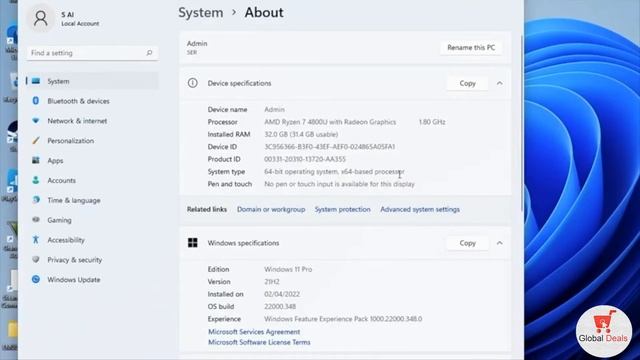Image resolution: width=640 pixels, height=360 pixels.
Task: Click the System breadcrumb in the header
Action: (200, 12)
